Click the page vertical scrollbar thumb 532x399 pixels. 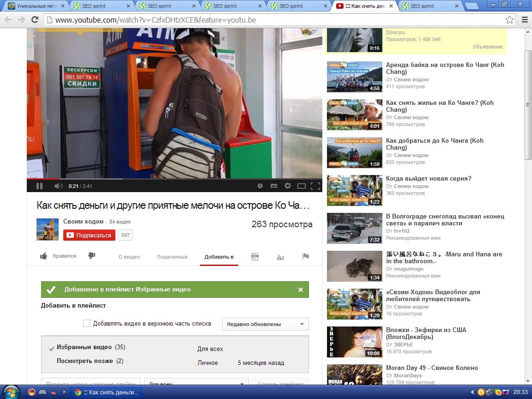[x=527, y=104]
